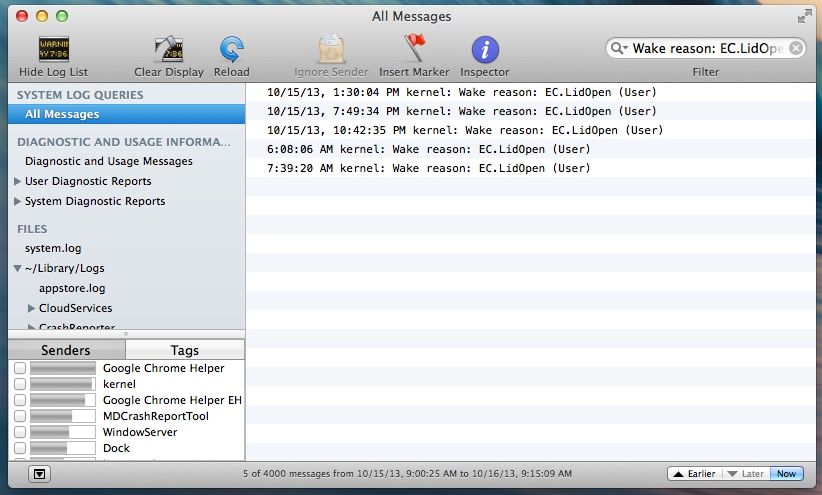The width and height of the screenshot is (822, 495).
Task: Open the search filter magnifier menu
Action: (x=620, y=48)
